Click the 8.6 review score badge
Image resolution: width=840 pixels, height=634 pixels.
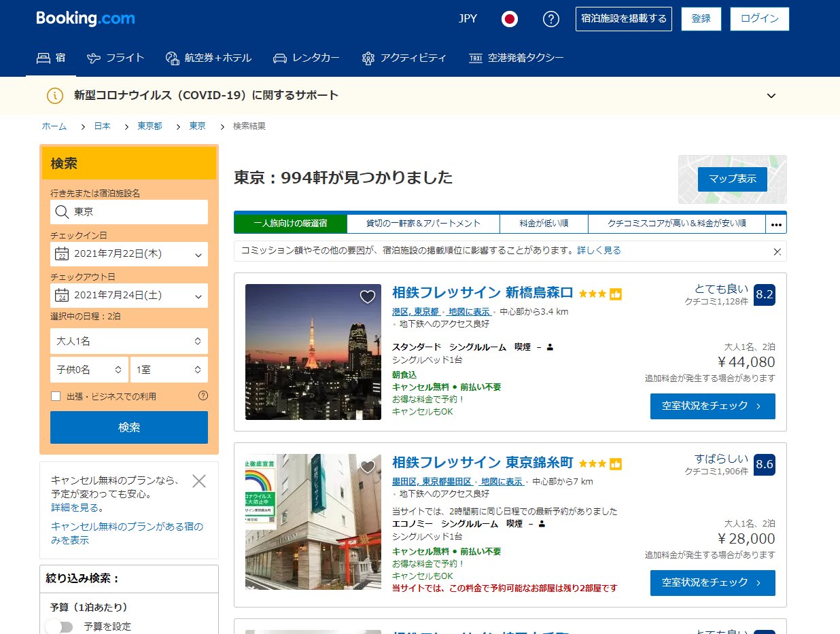(765, 465)
